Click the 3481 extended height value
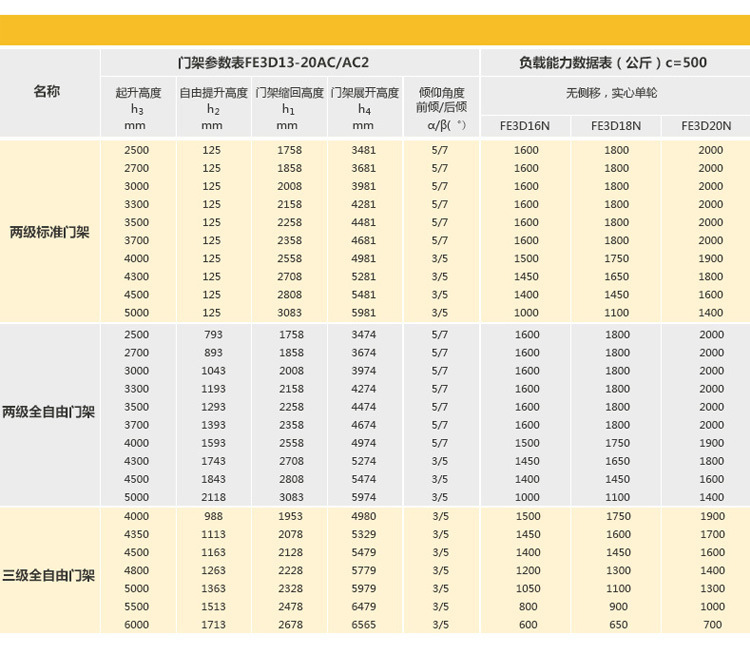 tap(364, 150)
